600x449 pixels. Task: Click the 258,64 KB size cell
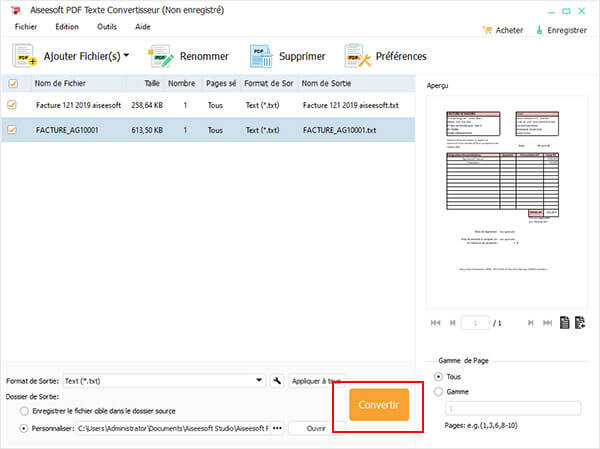147,105
